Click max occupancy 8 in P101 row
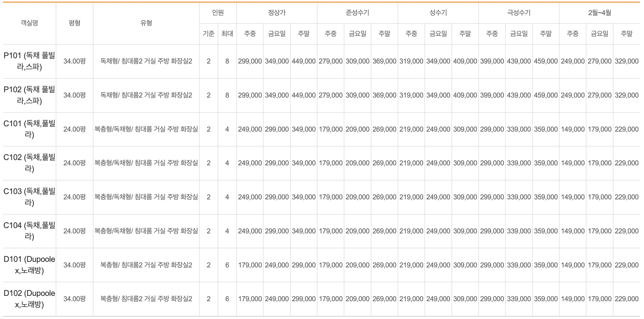 [x=227, y=61]
